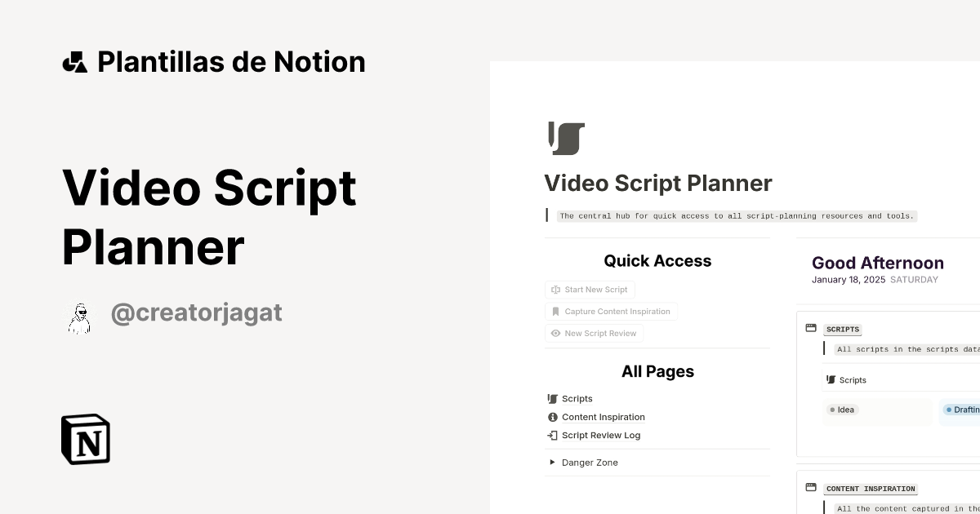Screen dimensions: 980x514
Task: Open the Content Inspiration page link
Action: [x=604, y=417]
